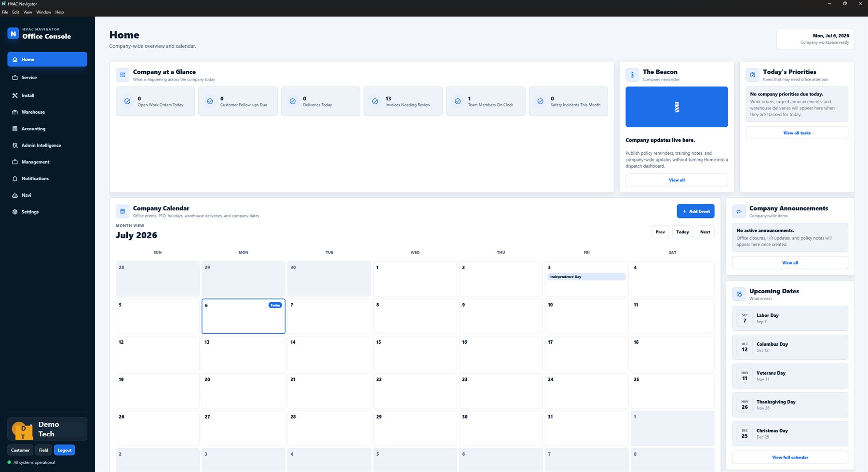Go to Install using the tools icon
The height and width of the screenshot is (472, 868).
[x=15, y=95]
